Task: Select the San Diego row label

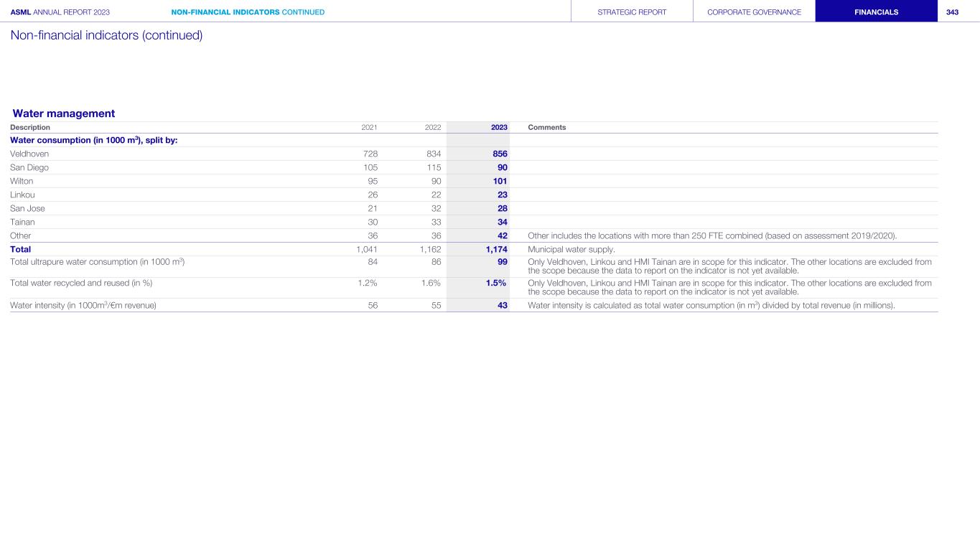Action: tap(29, 167)
